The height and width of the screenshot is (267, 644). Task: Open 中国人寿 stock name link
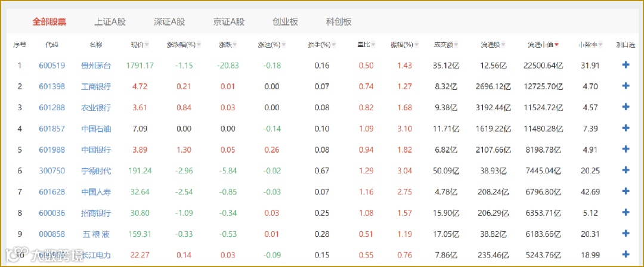[96, 192]
